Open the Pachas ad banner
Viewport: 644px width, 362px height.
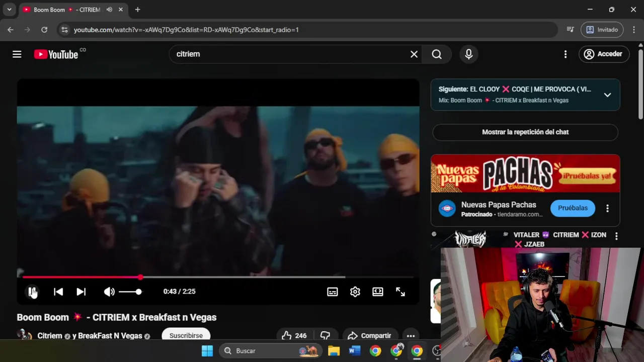(x=525, y=173)
